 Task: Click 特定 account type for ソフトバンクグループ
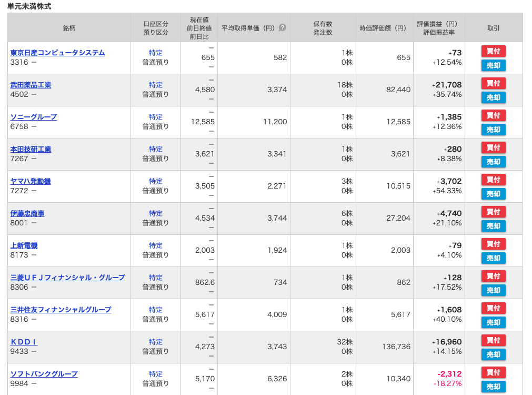[156, 374]
